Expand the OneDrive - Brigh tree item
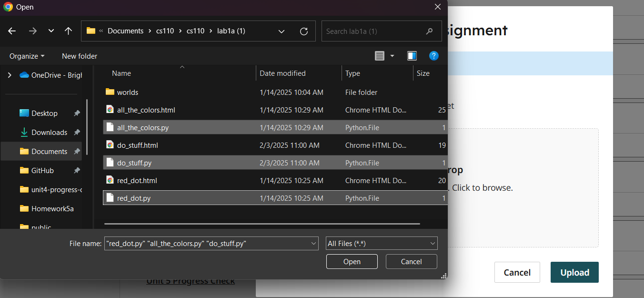 point(9,75)
